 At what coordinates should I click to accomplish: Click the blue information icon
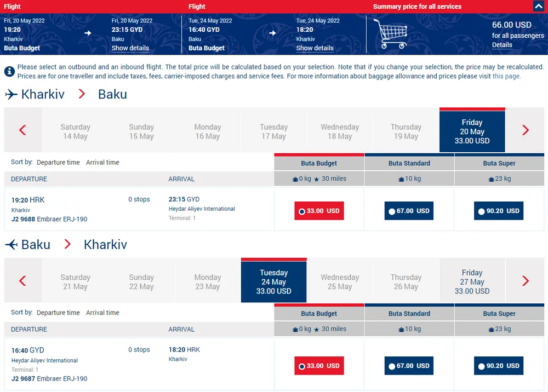(9, 72)
